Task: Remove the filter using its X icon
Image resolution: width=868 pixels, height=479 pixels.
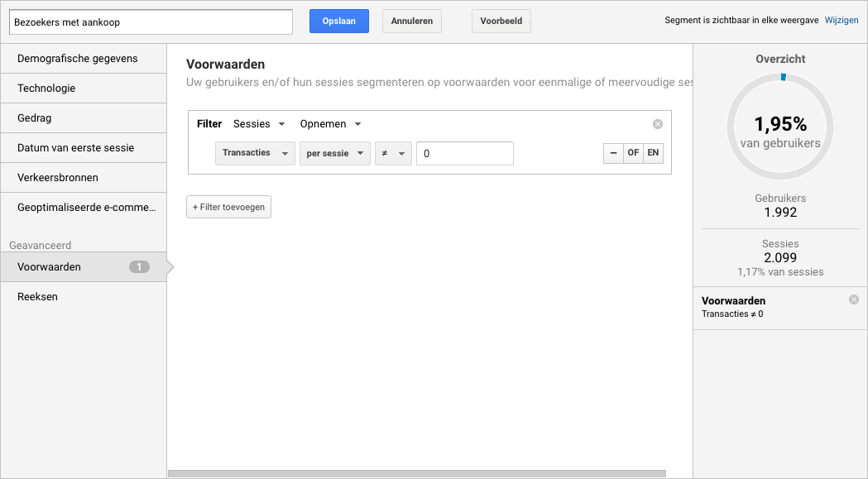Action: [x=658, y=124]
